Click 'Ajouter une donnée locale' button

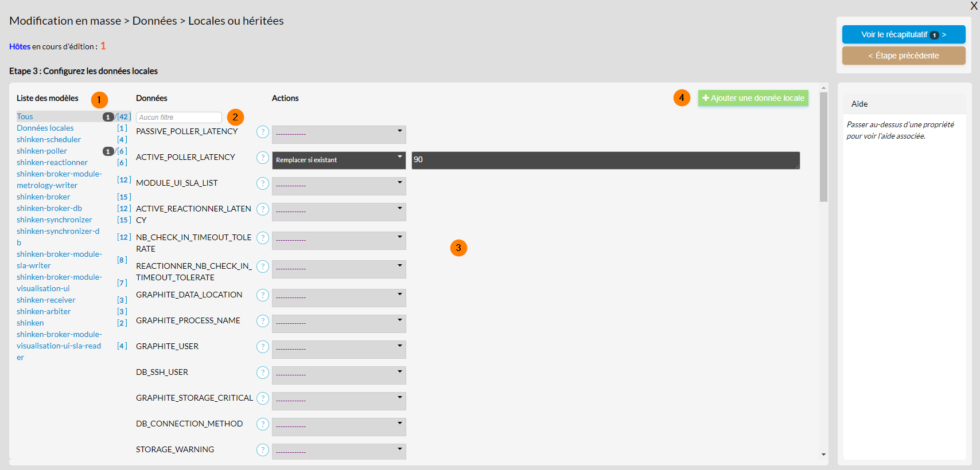click(x=753, y=98)
